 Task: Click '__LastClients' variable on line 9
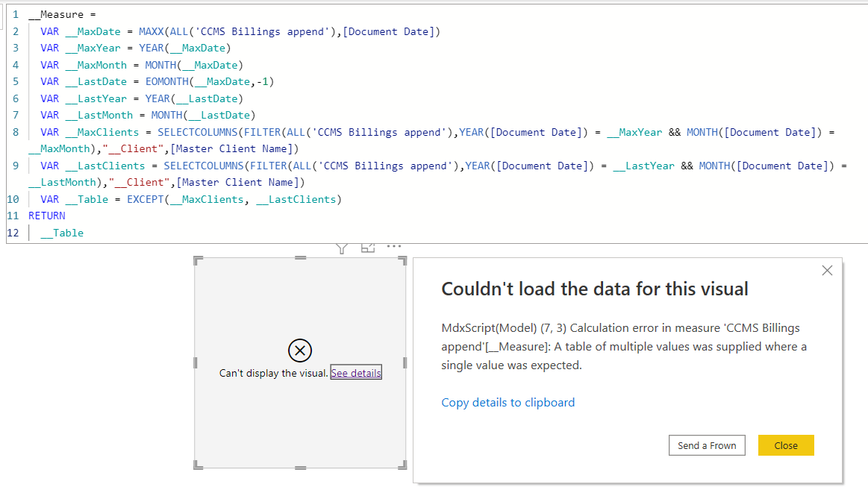(x=105, y=166)
